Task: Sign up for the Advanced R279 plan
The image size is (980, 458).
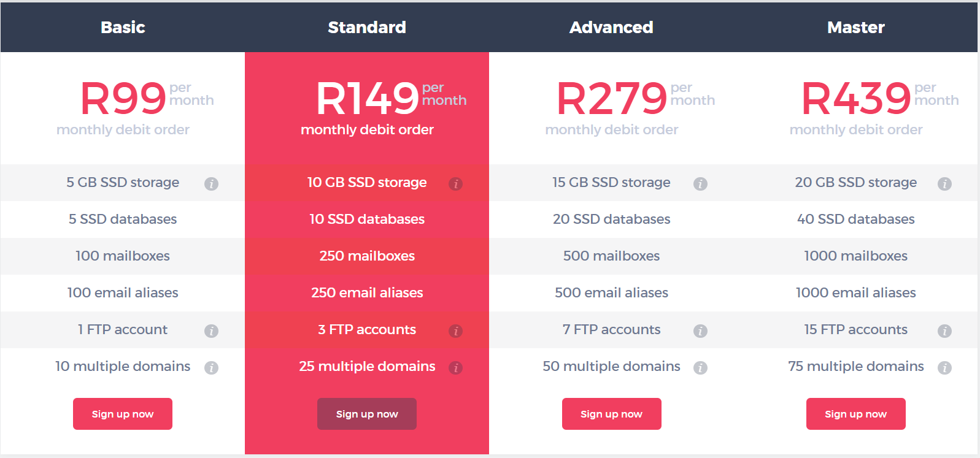Action: [611, 414]
